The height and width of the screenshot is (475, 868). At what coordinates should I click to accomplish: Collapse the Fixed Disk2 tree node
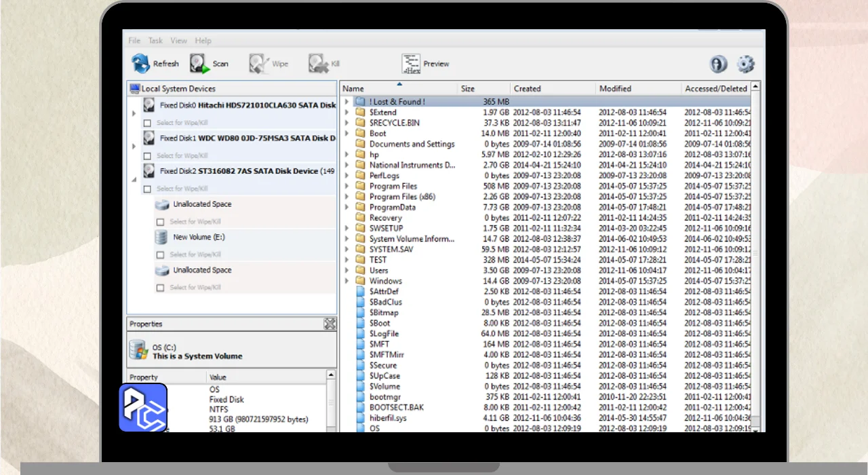click(x=134, y=179)
